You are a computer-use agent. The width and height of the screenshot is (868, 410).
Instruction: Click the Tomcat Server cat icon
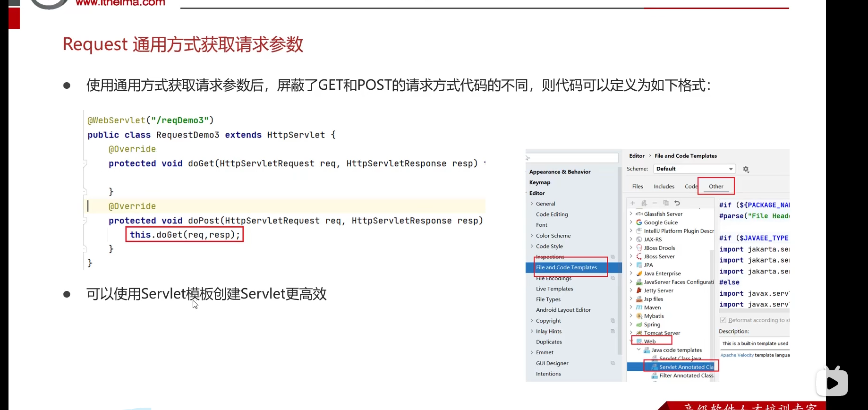[x=639, y=333]
